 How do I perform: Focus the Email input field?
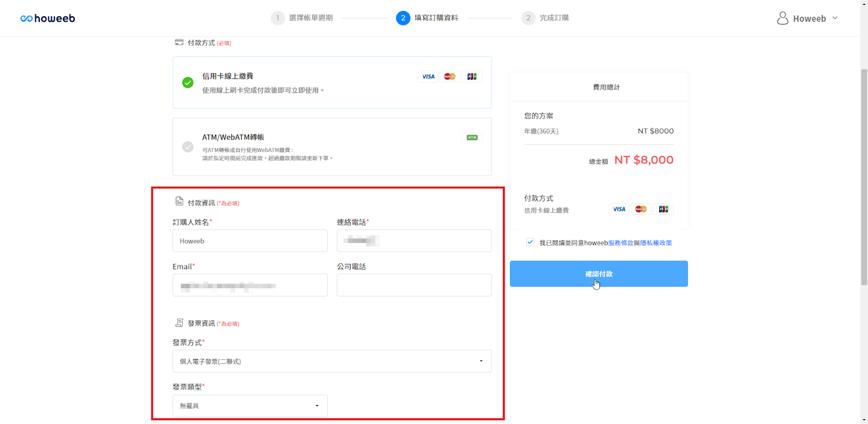pos(250,285)
